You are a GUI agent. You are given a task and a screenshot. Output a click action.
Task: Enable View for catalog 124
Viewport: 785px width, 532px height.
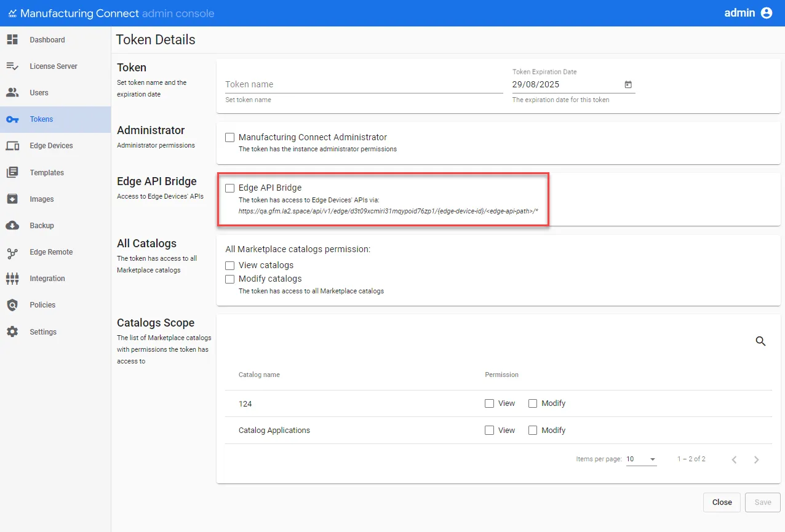click(490, 403)
